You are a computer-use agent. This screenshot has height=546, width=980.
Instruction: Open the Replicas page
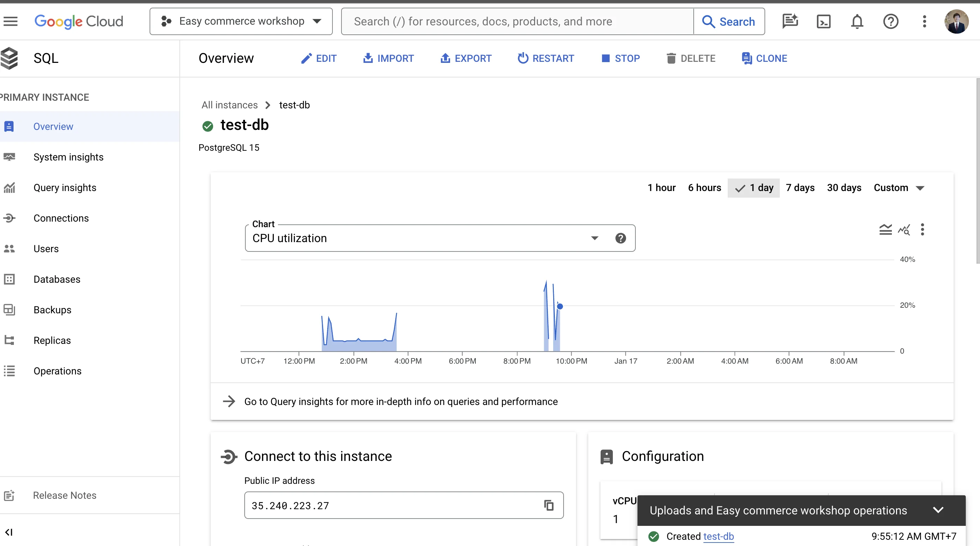tap(90, 340)
